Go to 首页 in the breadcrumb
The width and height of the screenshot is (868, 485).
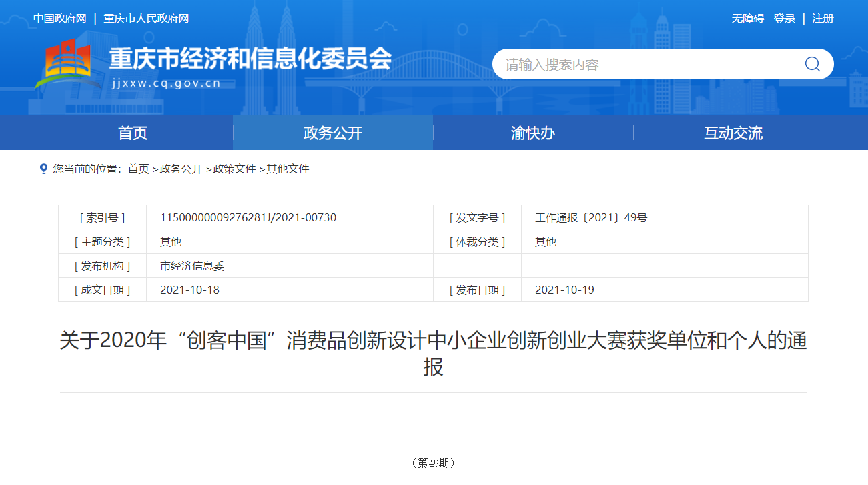tap(139, 169)
